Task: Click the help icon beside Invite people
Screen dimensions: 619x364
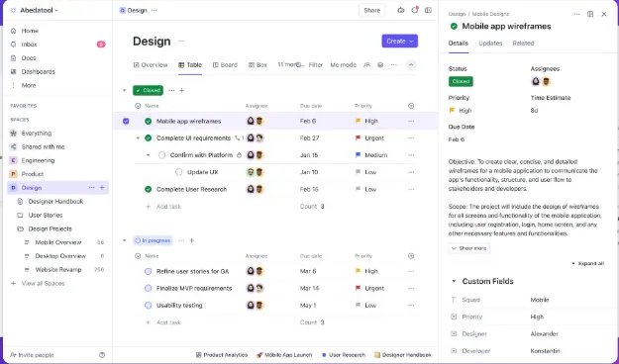Action: point(102,355)
